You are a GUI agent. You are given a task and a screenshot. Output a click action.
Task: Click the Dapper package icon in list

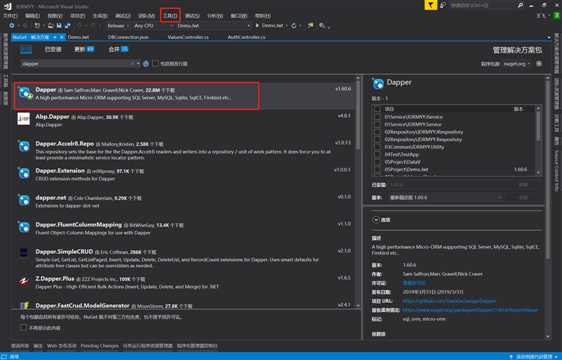click(24, 93)
